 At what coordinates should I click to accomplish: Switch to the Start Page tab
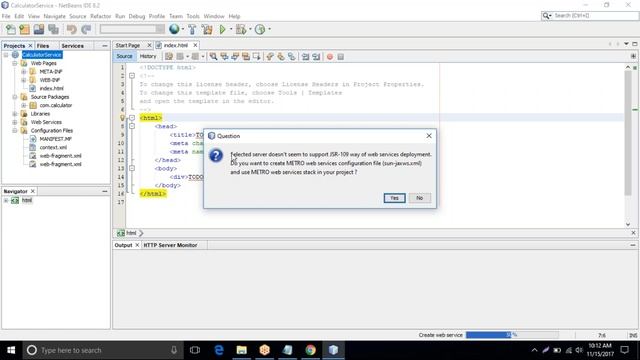(x=128, y=45)
